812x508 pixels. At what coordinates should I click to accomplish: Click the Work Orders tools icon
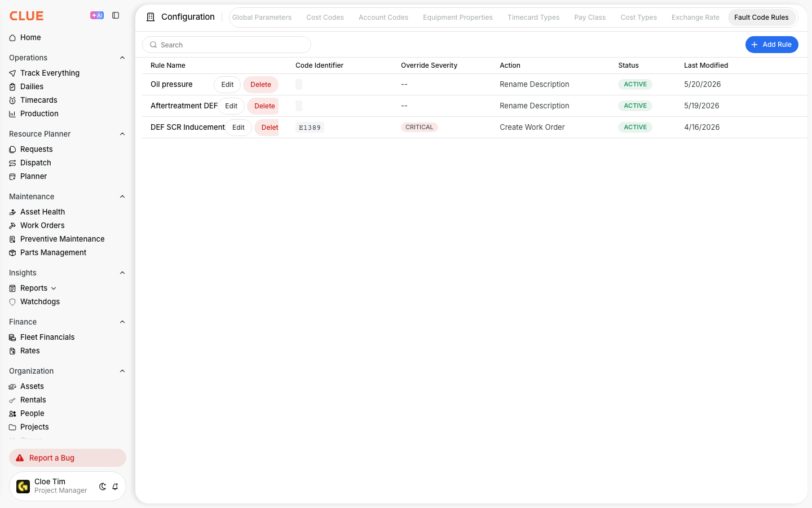pyautogui.click(x=12, y=226)
